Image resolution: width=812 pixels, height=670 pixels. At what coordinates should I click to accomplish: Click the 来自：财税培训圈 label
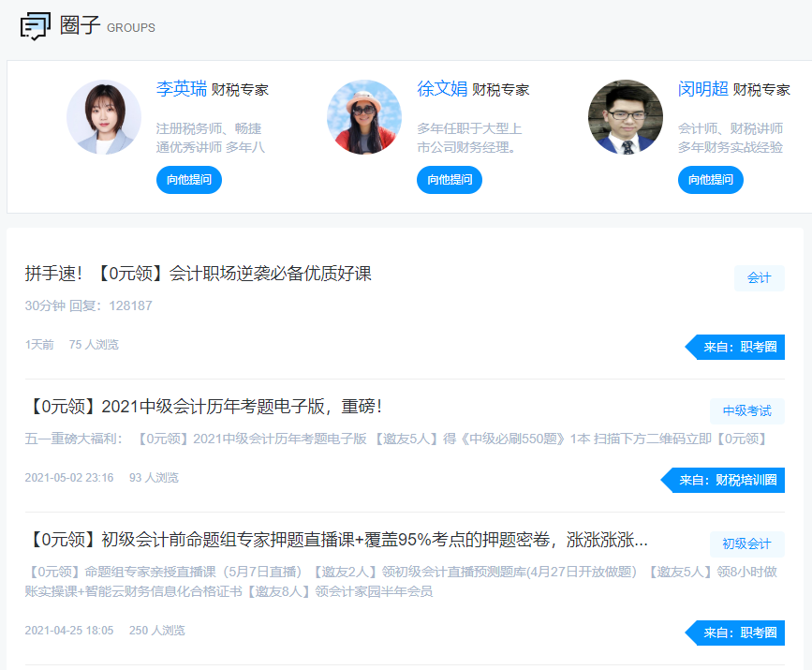tap(723, 481)
